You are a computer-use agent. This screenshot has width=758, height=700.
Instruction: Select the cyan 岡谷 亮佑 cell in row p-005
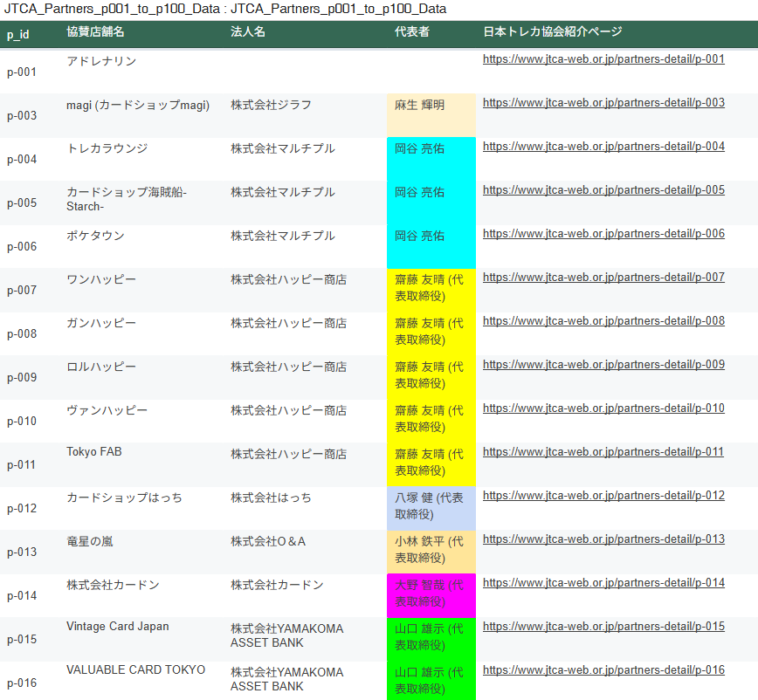(x=431, y=202)
